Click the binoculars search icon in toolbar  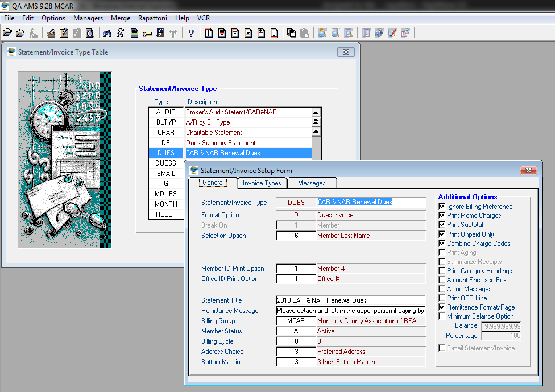107,33
